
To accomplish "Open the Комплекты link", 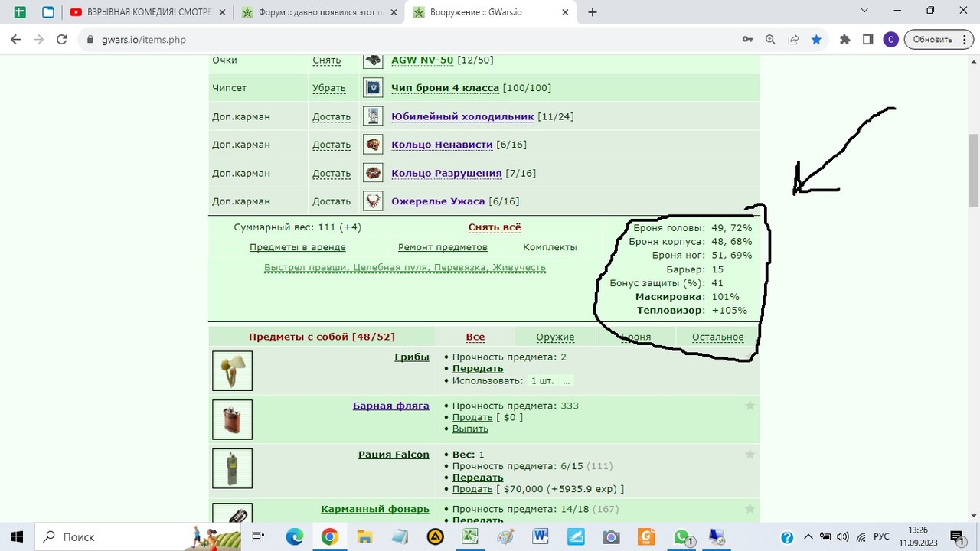I will (x=550, y=247).
